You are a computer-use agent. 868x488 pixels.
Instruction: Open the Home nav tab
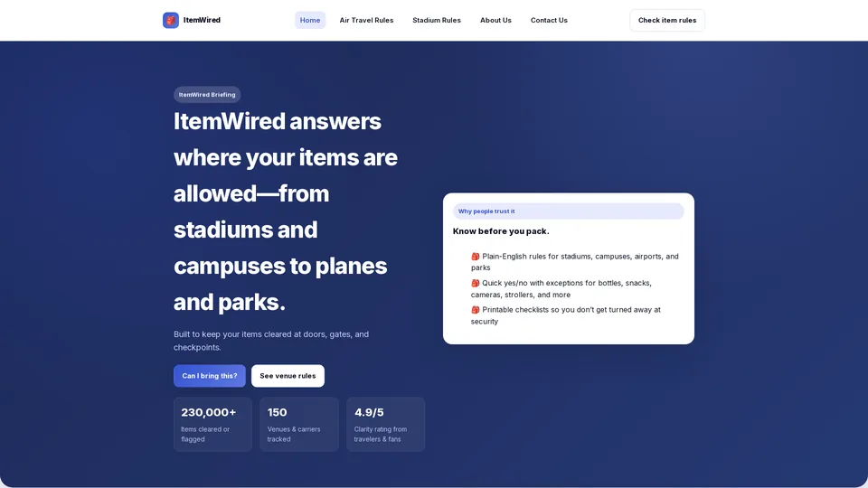point(310,20)
